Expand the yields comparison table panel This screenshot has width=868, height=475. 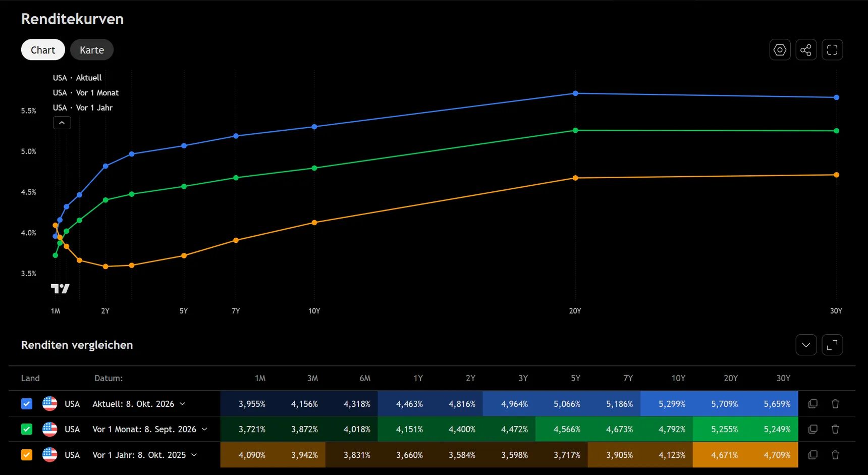[x=832, y=345]
